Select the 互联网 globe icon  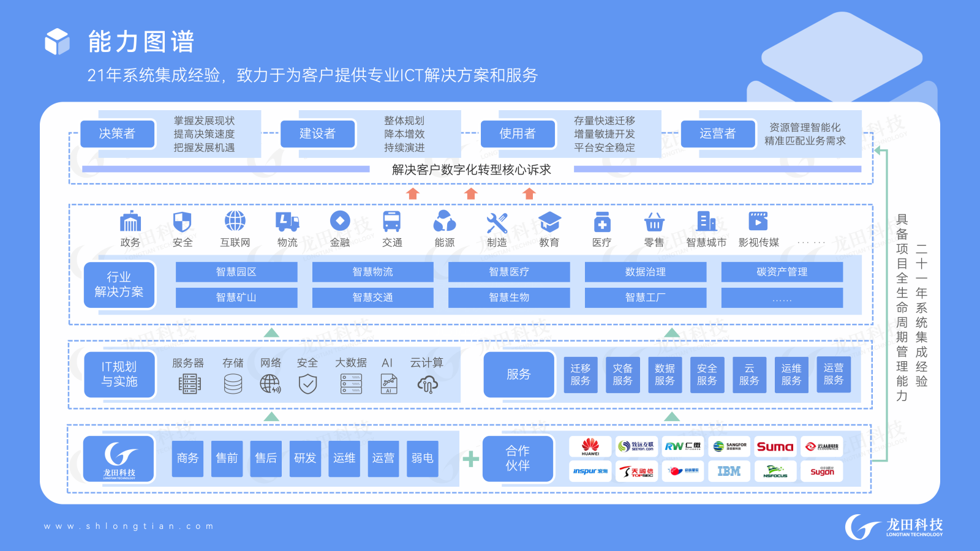(x=235, y=221)
